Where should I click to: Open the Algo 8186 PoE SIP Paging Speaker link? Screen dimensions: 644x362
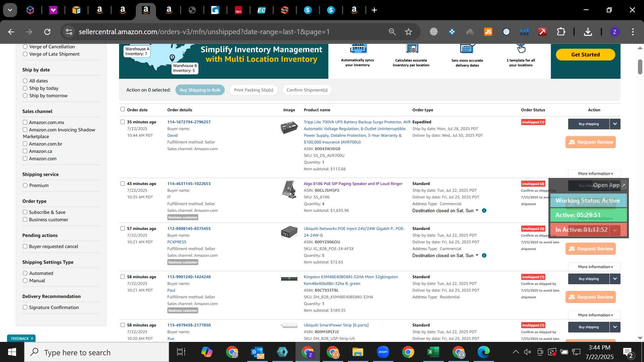[x=353, y=184]
